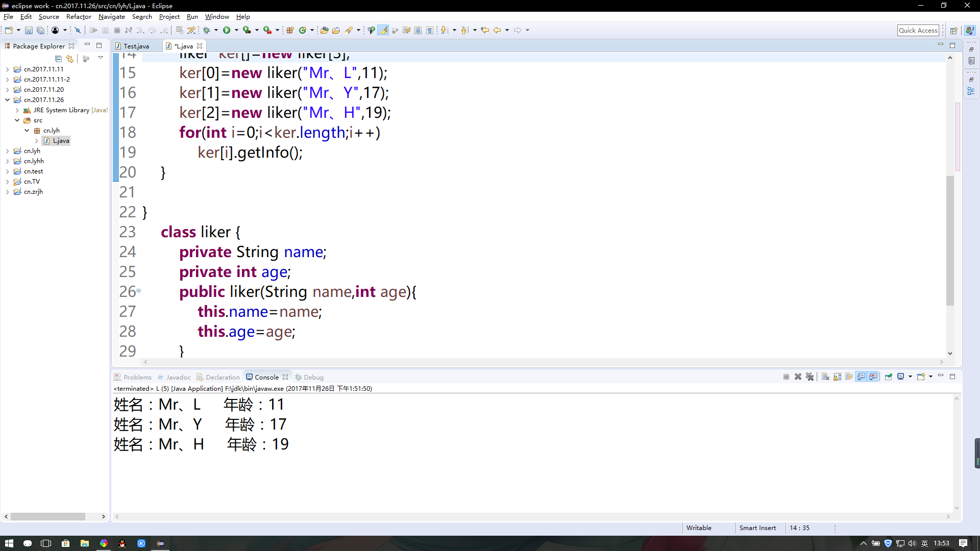The width and height of the screenshot is (980, 551).
Task: Open the Source menu
Action: coord(48,17)
